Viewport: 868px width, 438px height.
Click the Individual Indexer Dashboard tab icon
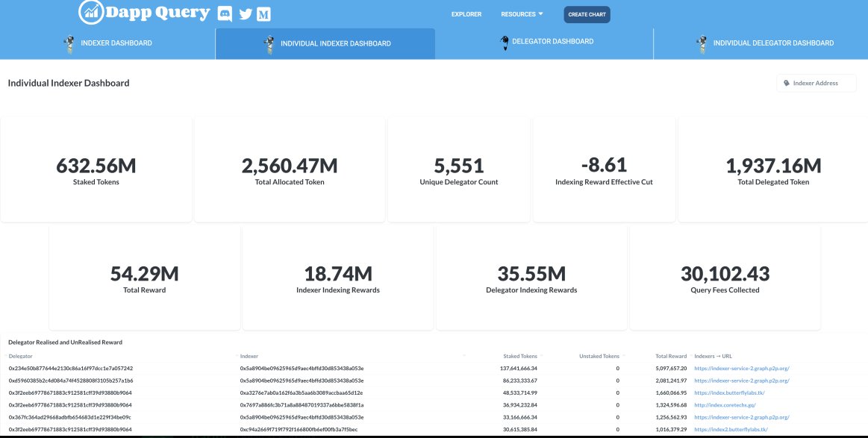269,44
